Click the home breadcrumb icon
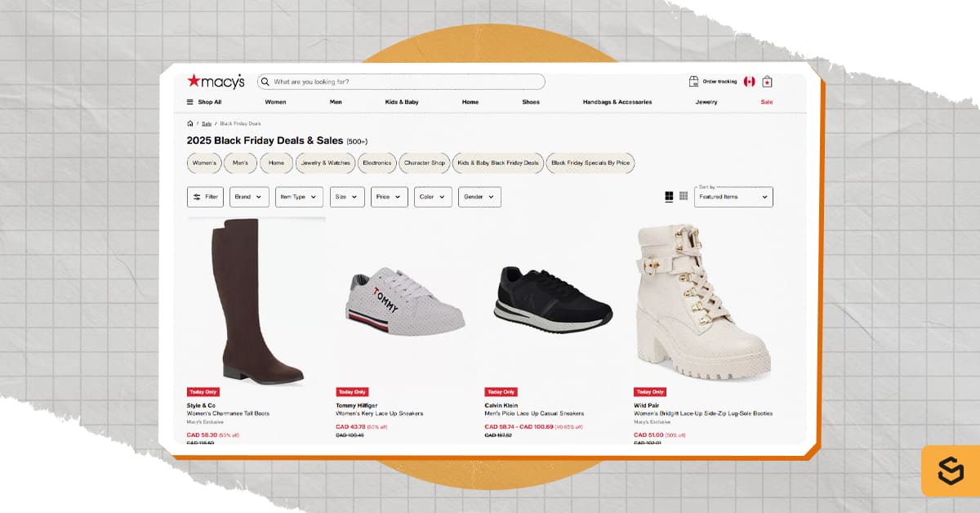This screenshot has height=513, width=980. [190, 123]
